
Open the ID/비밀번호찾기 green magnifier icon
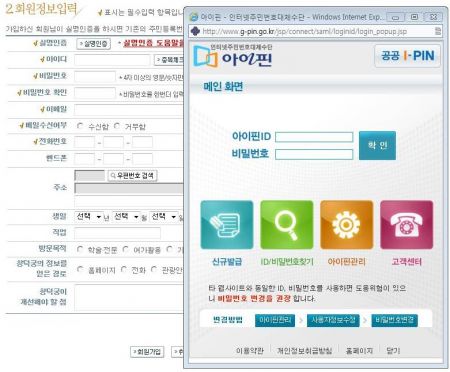click(287, 225)
